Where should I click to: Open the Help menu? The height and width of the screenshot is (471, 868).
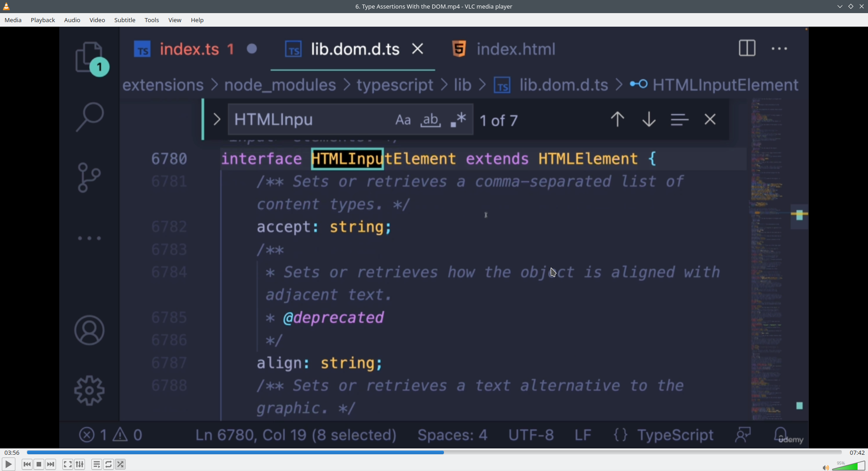[197, 20]
